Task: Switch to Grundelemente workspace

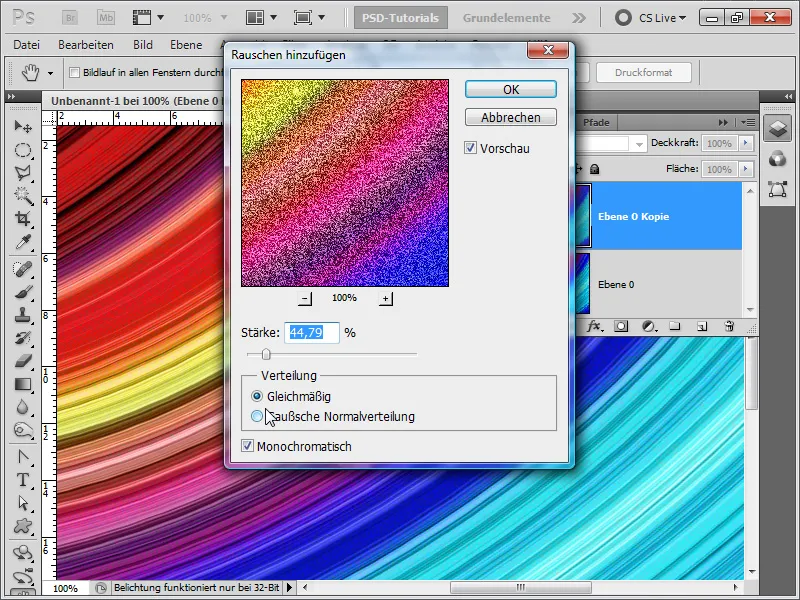Action: tap(507, 18)
